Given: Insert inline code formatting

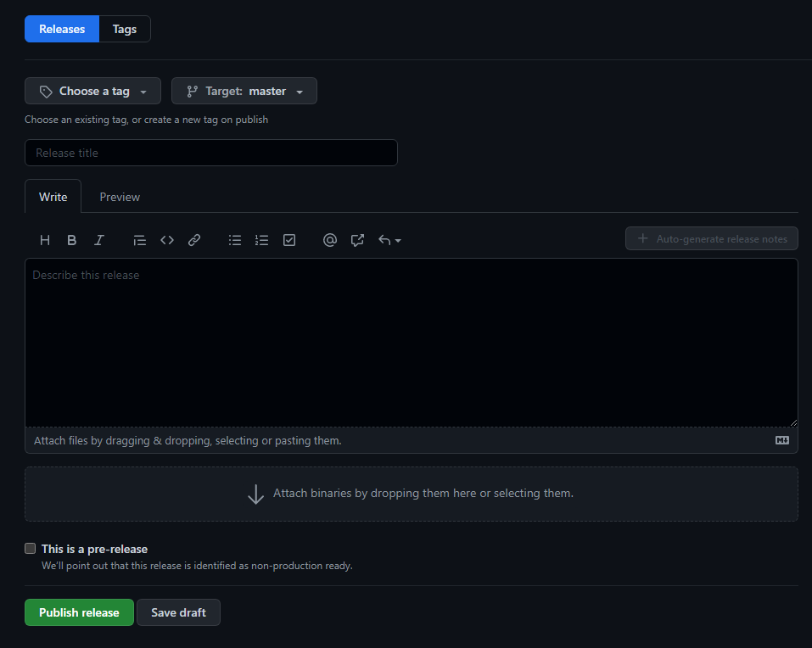Looking at the screenshot, I should click(x=166, y=240).
